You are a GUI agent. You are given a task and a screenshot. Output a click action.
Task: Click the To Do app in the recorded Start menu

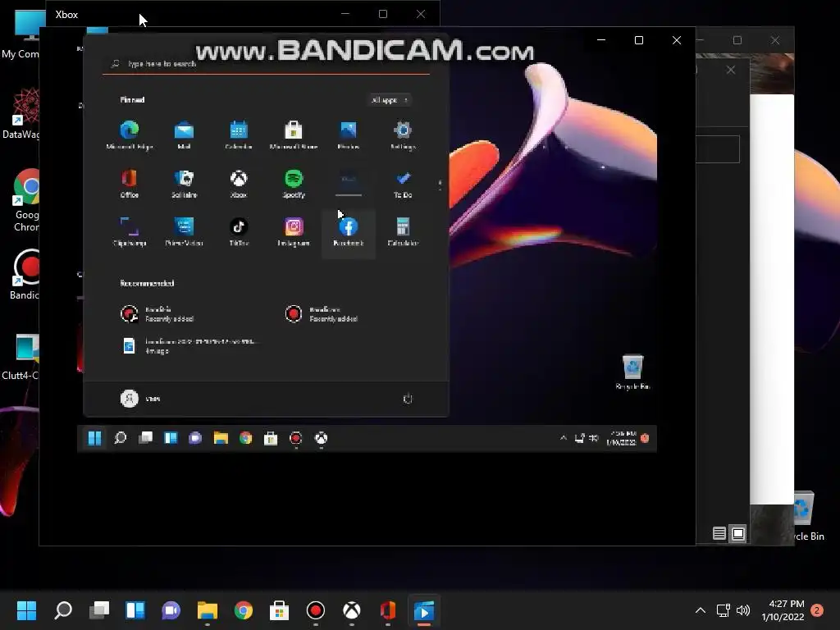[402, 183]
